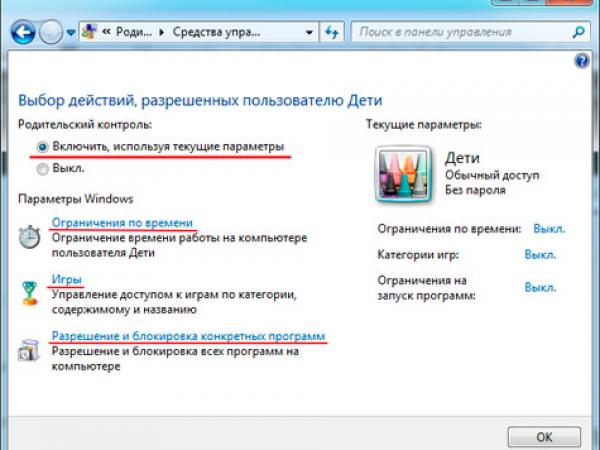This screenshot has height=450, width=600.
Task: Click the Back navigation arrow button
Action: [22, 32]
